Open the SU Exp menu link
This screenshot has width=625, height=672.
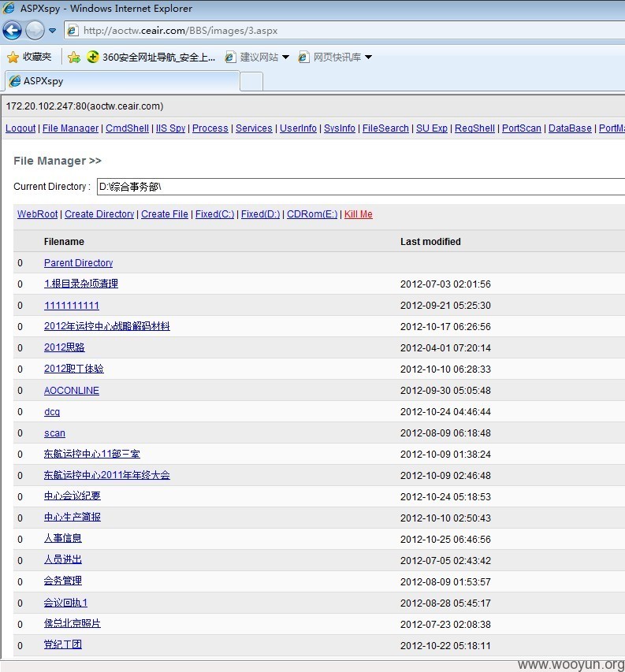432,128
